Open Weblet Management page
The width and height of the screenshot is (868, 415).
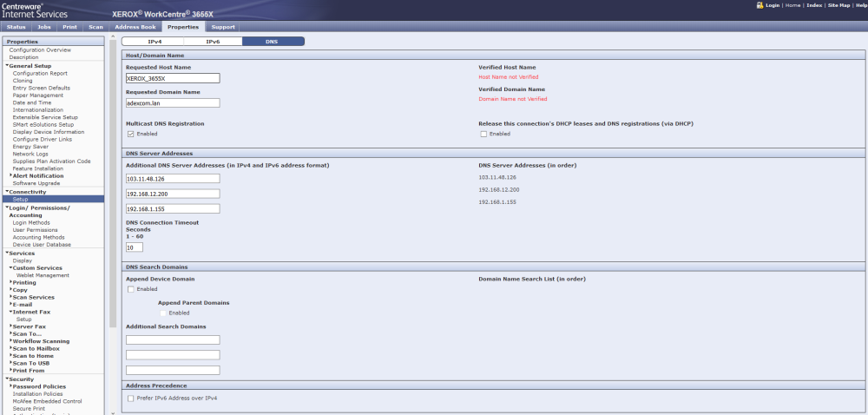43,275
